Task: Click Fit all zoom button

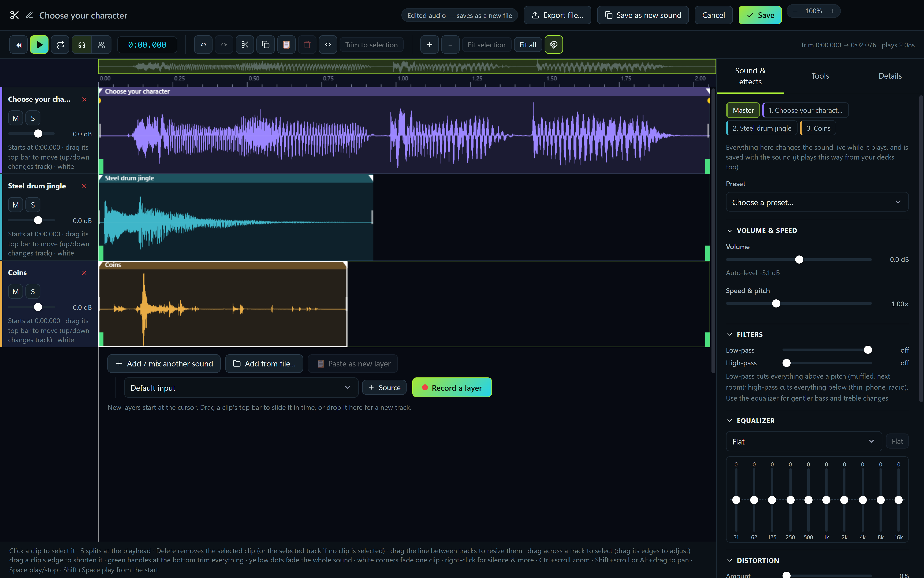Action: point(528,45)
